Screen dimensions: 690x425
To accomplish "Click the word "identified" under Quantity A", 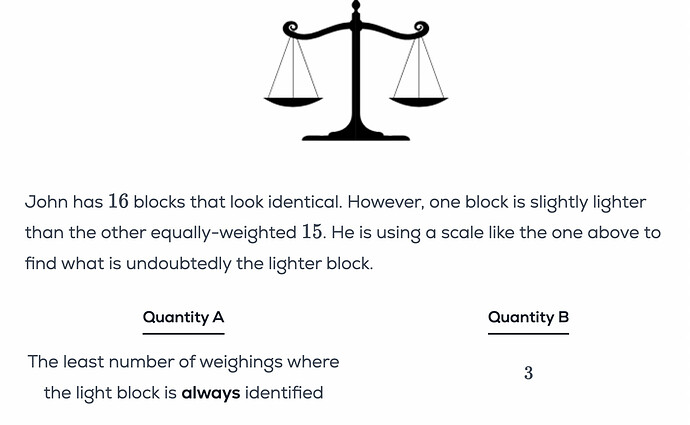I will pyautogui.click(x=284, y=393).
